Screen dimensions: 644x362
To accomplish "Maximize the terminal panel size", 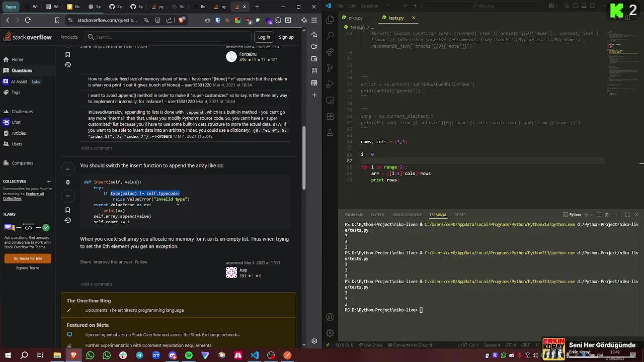I will click(627, 215).
